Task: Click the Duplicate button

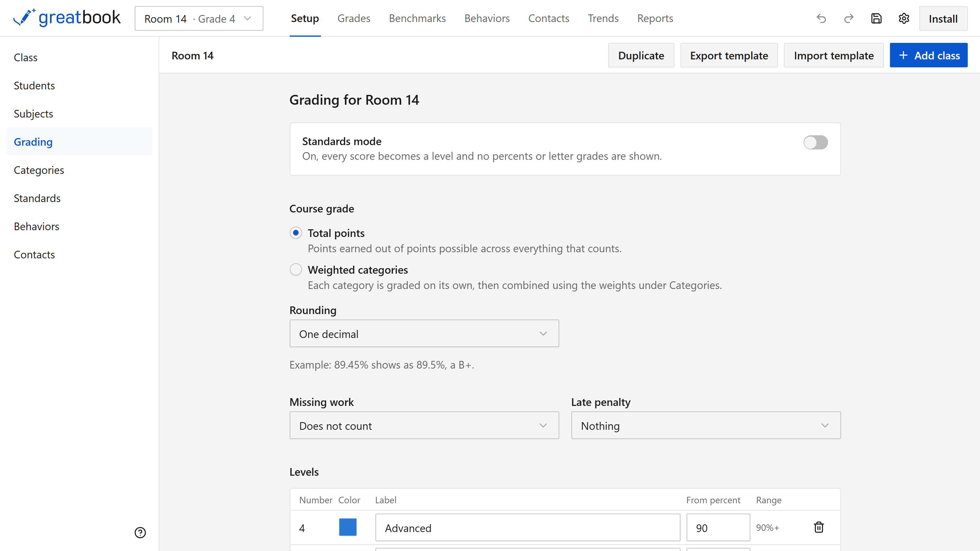Action: coord(641,55)
